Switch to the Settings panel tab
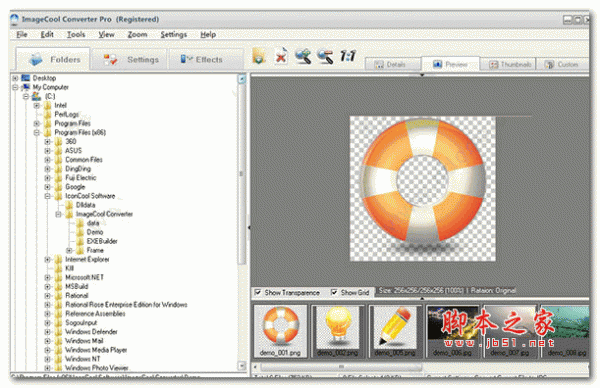The width and height of the screenshot is (600, 388). coord(130,59)
